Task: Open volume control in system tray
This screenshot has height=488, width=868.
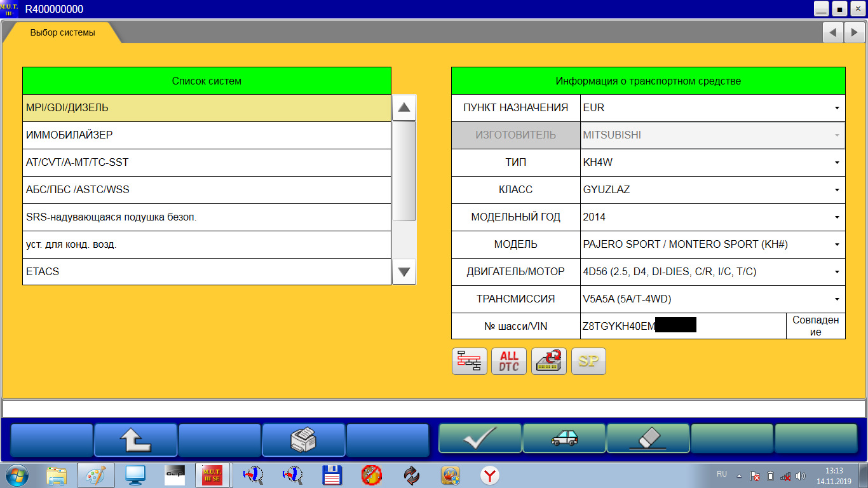Action: [x=801, y=475]
